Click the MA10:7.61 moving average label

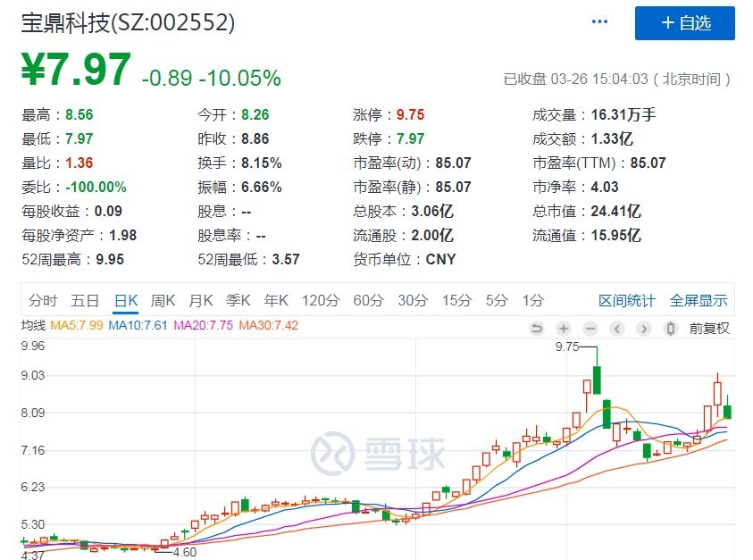tap(138, 325)
